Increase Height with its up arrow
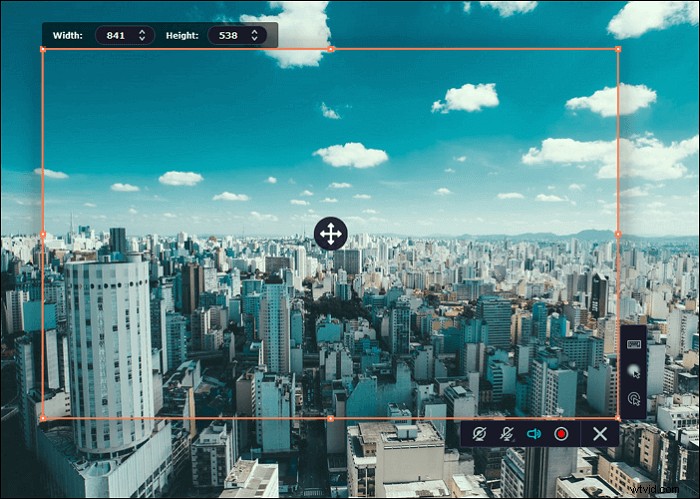Viewport: 700px width, 499px height. tap(254, 32)
